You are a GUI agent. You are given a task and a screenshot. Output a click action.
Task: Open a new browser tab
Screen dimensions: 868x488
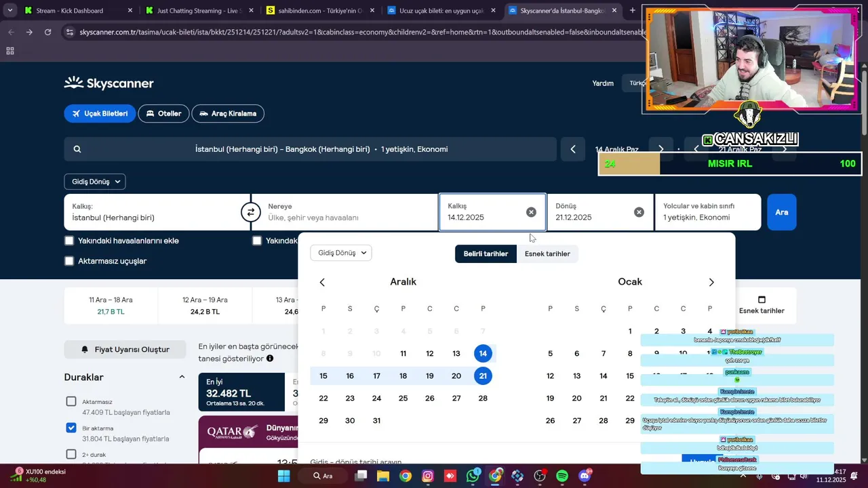pyautogui.click(x=633, y=10)
